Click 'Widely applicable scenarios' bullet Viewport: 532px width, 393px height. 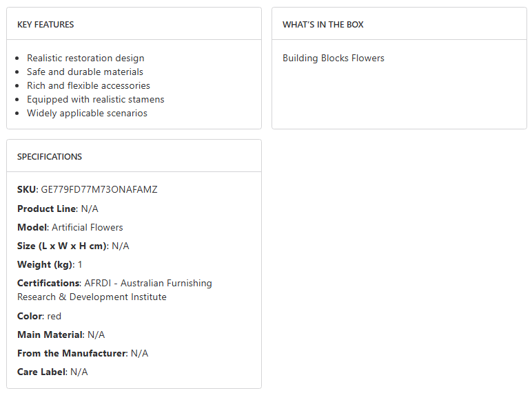[87, 114]
